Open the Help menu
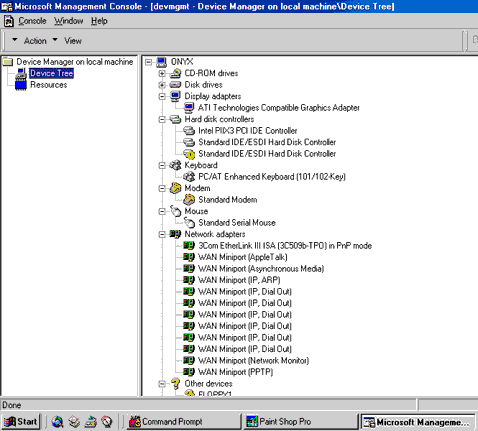Viewport: 478px width, 431px height. [99, 21]
